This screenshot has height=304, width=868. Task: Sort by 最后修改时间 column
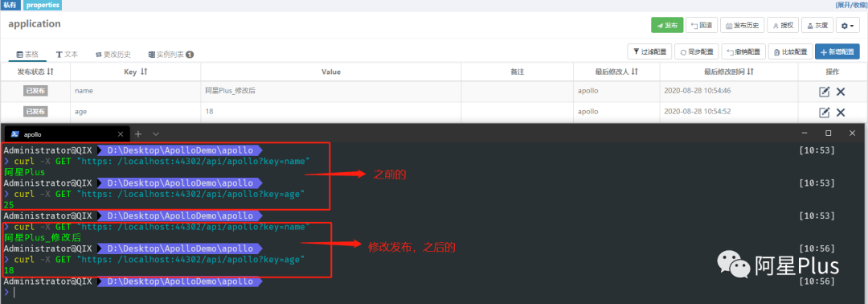click(729, 72)
